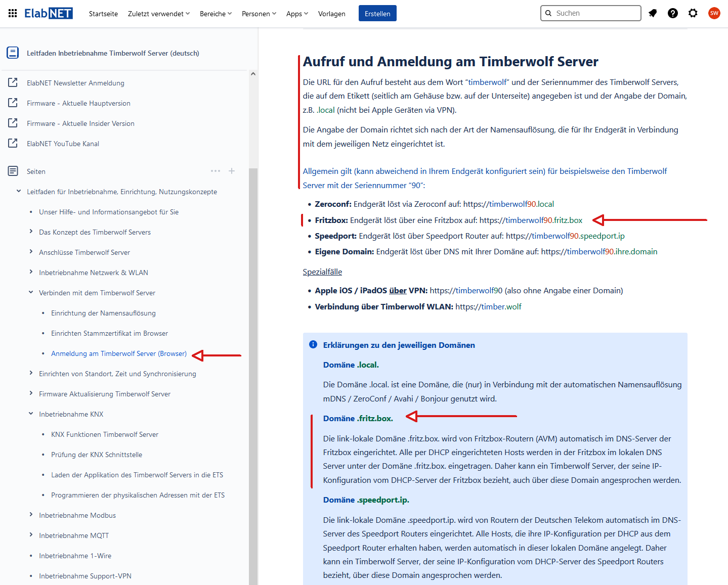Image resolution: width=728 pixels, height=585 pixels.
Task: Click the sidebar scrollbar up arrow
Action: (x=253, y=74)
